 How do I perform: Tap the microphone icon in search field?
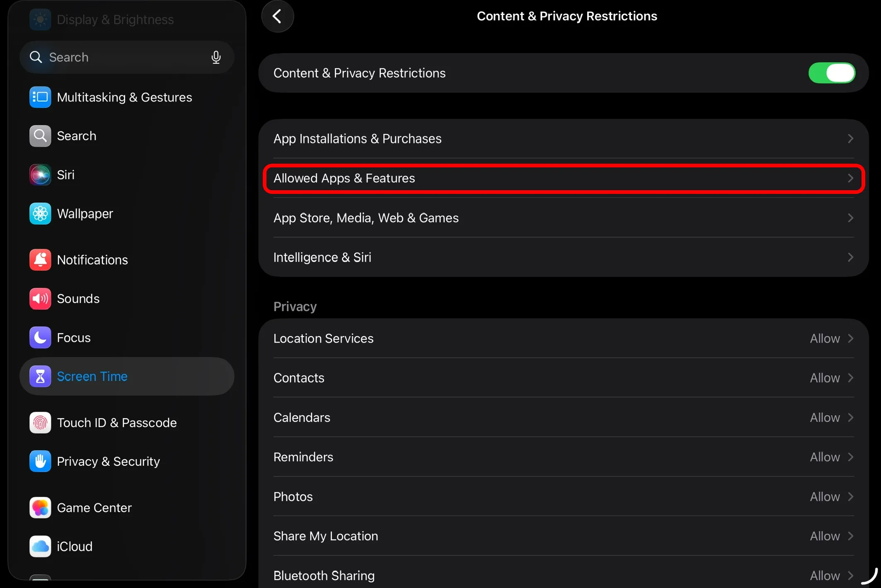tap(216, 57)
